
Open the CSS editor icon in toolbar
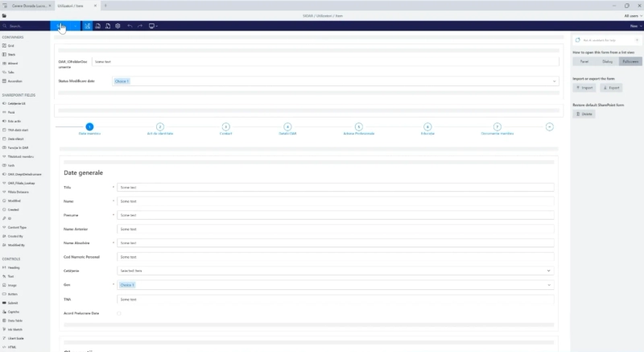click(97, 26)
